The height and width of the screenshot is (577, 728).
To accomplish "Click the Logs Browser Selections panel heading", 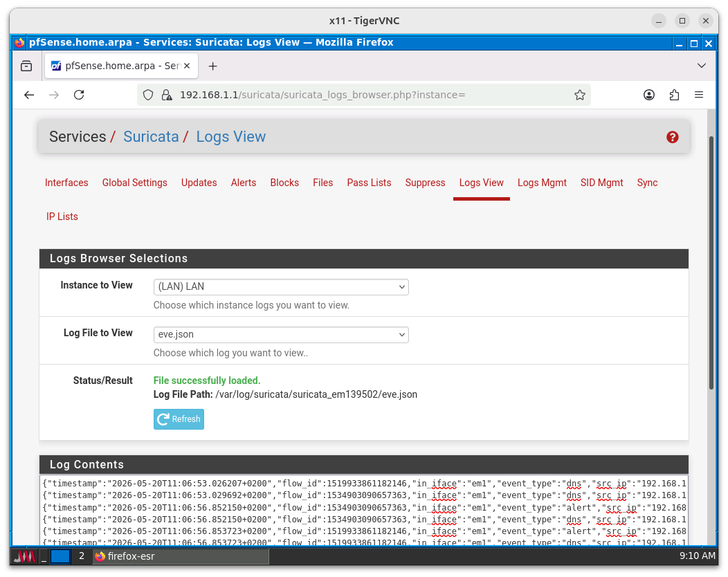I will [x=363, y=259].
